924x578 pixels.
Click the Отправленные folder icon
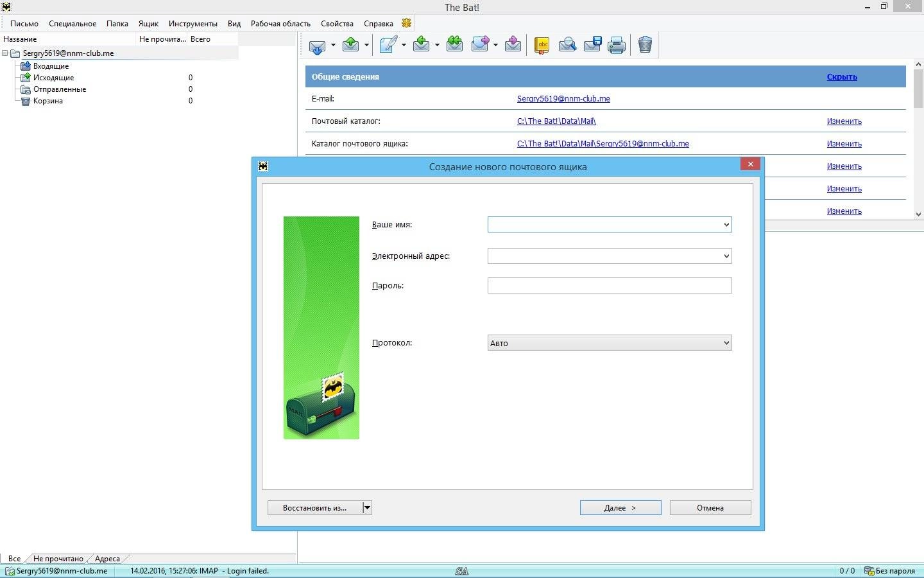pyautogui.click(x=26, y=89)
